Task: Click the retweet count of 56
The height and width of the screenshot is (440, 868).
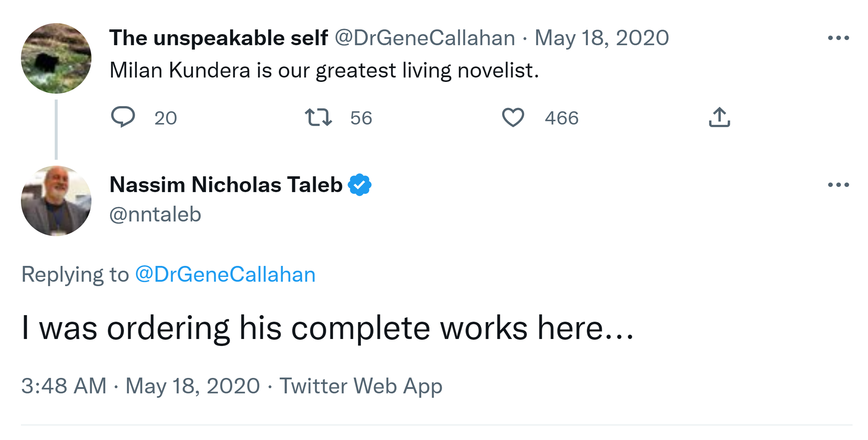Action: pyautogui.click(x=361, y=118)
